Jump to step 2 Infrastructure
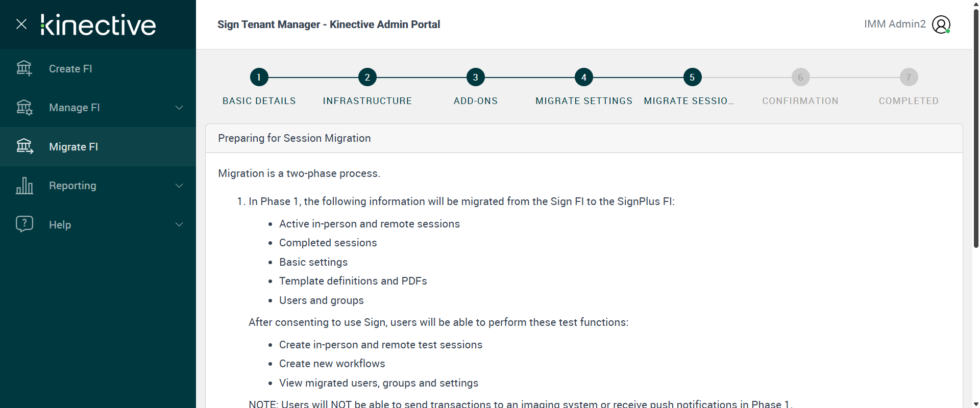This screenshot has width=980, height=408. pyautogui.click(x=367, y=78)
